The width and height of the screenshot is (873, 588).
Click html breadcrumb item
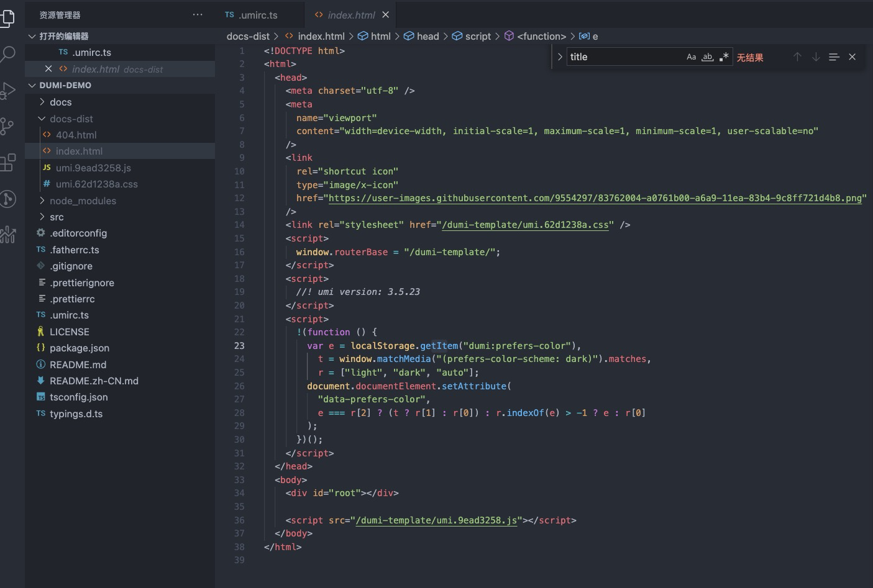374,36
